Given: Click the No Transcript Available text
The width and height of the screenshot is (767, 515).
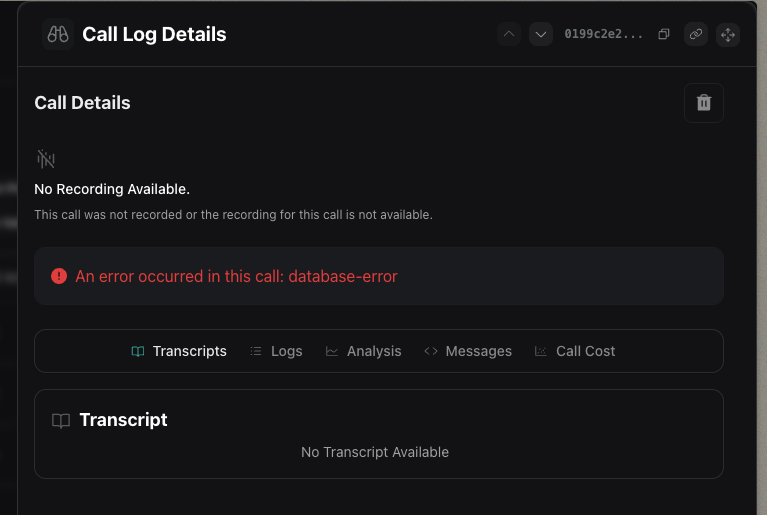Looking at the screenshot, I should pyautogui.click(x=375, y=452).
